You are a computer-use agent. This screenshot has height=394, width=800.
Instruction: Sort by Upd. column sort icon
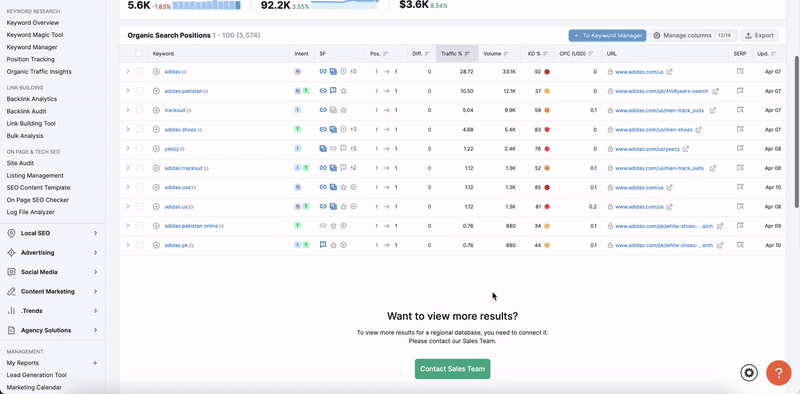coord(774,54)
